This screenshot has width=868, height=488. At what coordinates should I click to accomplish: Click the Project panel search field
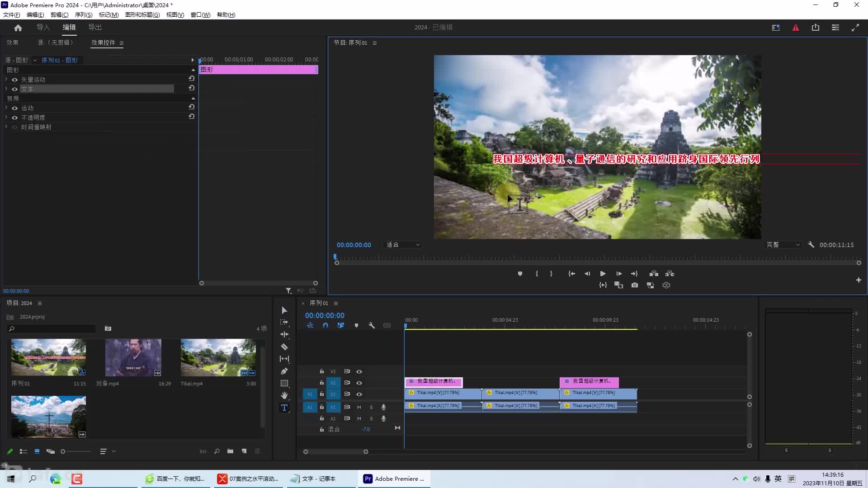point(52,328)
